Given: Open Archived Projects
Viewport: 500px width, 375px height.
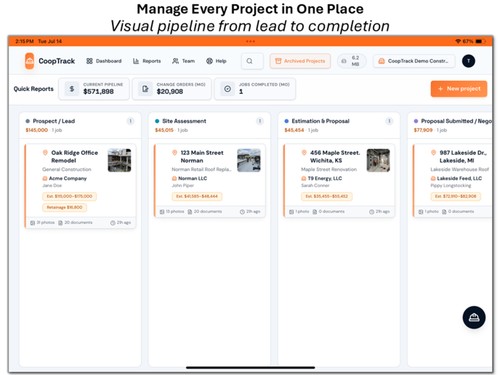Looking at the screenshot, I should click(x=300, y=61).
